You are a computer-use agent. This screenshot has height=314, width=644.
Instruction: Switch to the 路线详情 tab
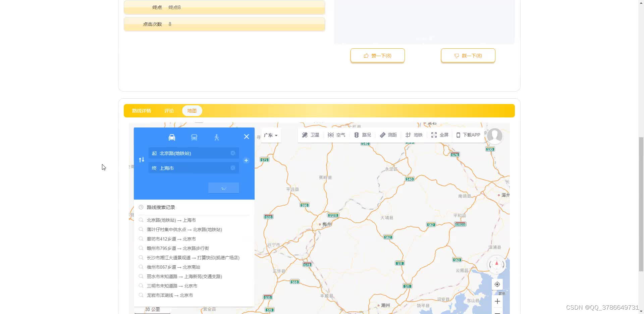click(x=142, y=111)
